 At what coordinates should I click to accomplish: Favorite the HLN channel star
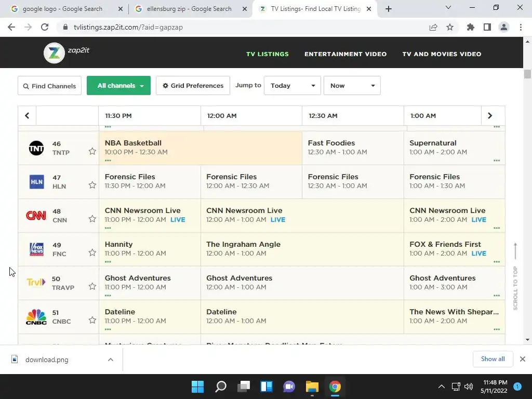tap(92, 185)
